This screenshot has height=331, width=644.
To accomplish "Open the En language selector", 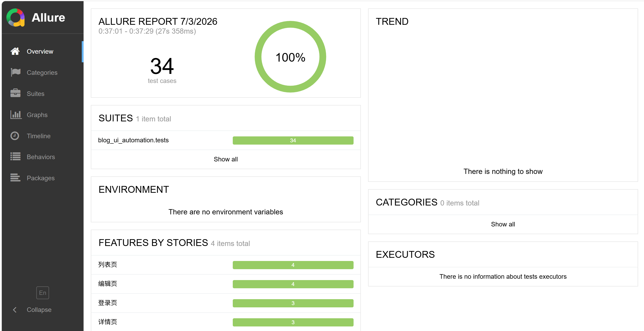I will [x=42, y=293].
